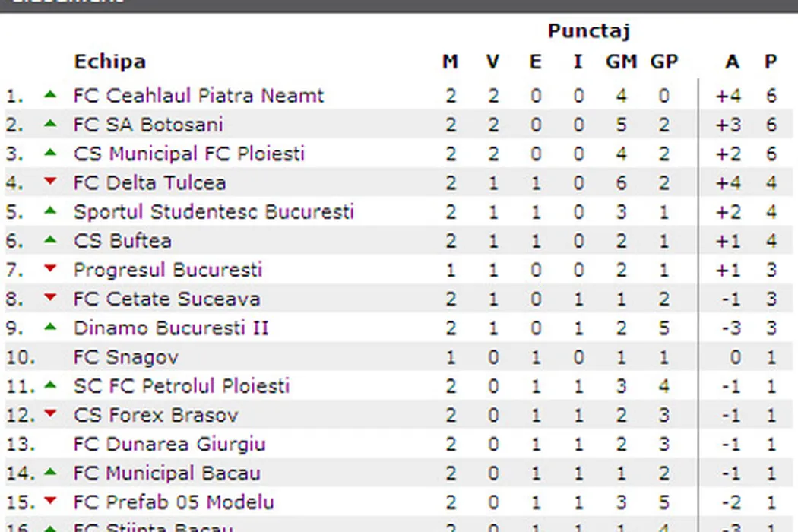This screenshot has width=798, height=532.
Task: Click the red down arrow beside FC Delta Tulcea
Action: tap(50, 182)
